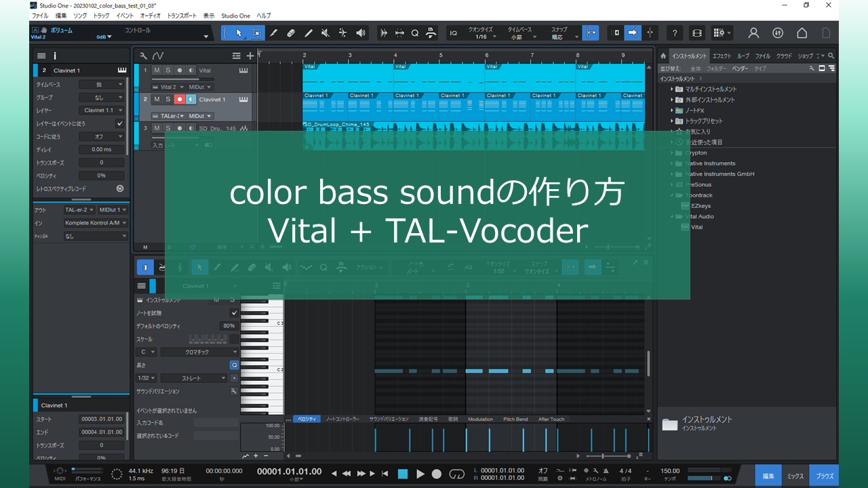Open the Komplete Kontrol input dropdown

coord(96,223)
